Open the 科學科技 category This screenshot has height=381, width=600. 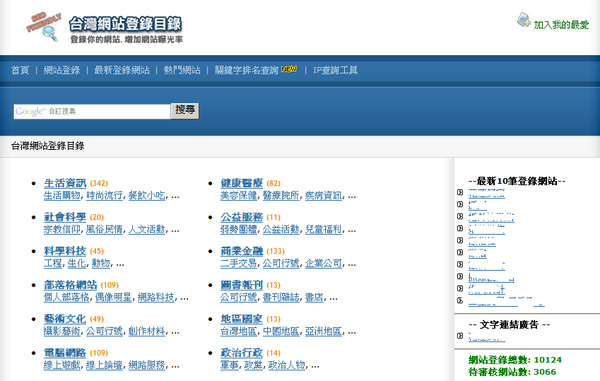point(65,251)
